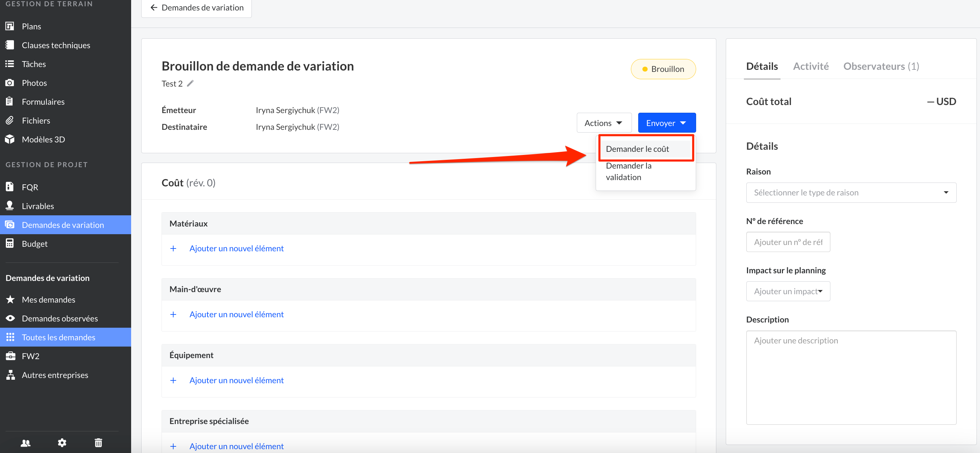Go to Budget in the sidebar

point(35,244)
